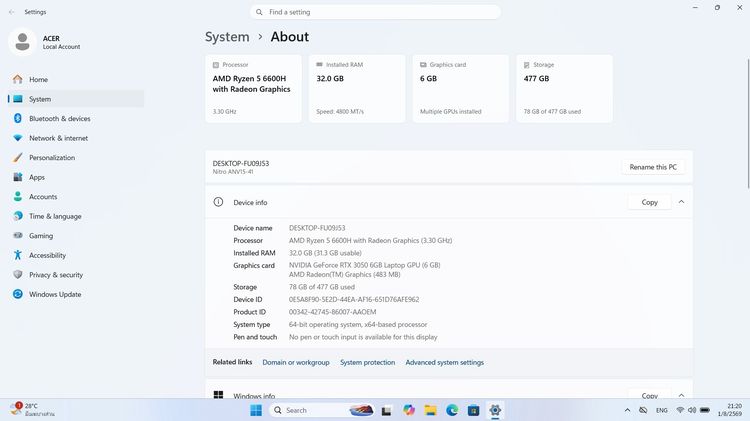
Task: Click the AMD Radeon(TM) Graphics line
Action: pyautogui.click(x=344, y=275)
